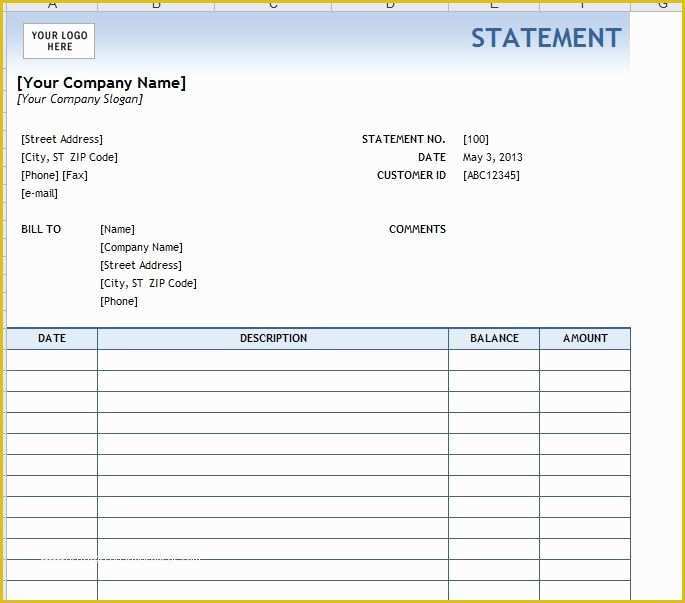Select the [Your Company Slogan] cell
Viewport: 685px width, 603px height.
[80, 99]
